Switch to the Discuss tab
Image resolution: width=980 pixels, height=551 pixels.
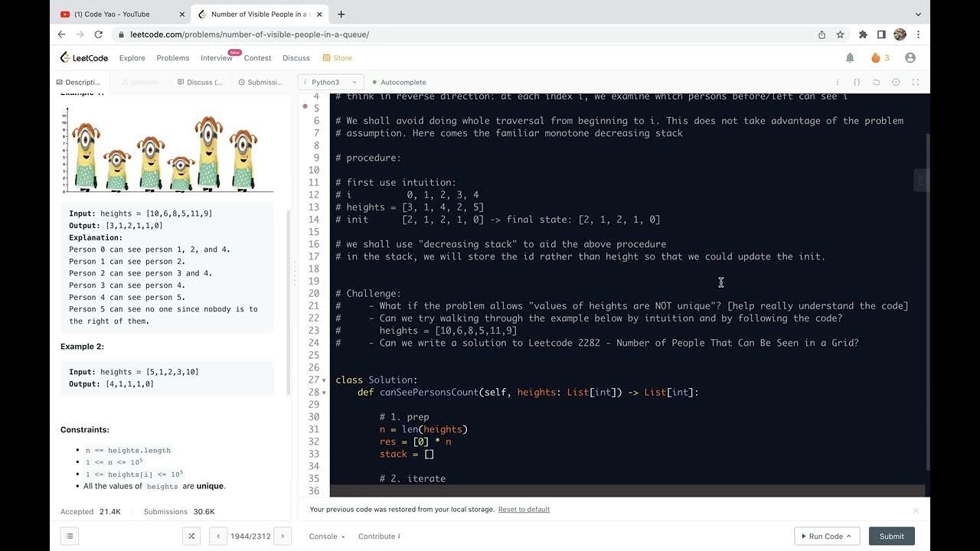(200, 82)
